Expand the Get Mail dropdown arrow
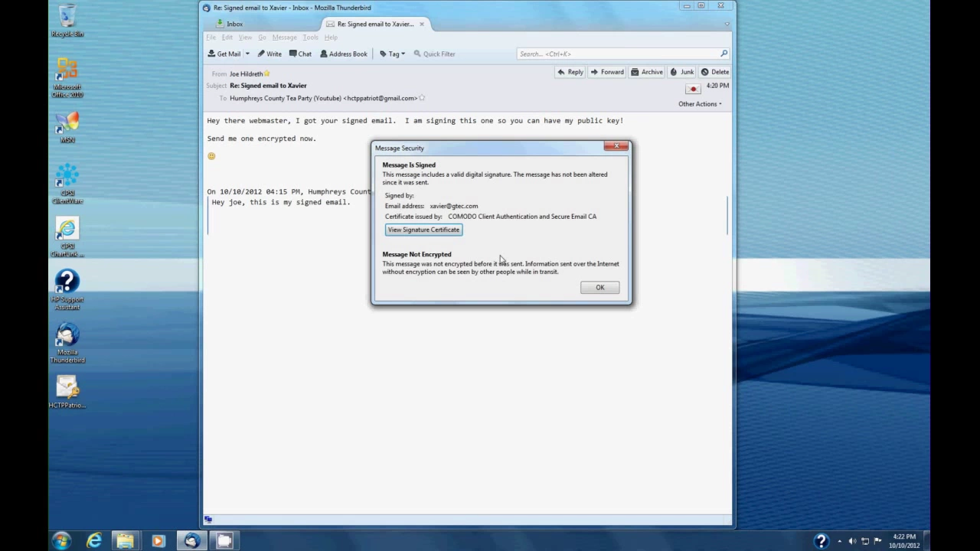This screenshot has height=551, width=980. tap(247, 54)
